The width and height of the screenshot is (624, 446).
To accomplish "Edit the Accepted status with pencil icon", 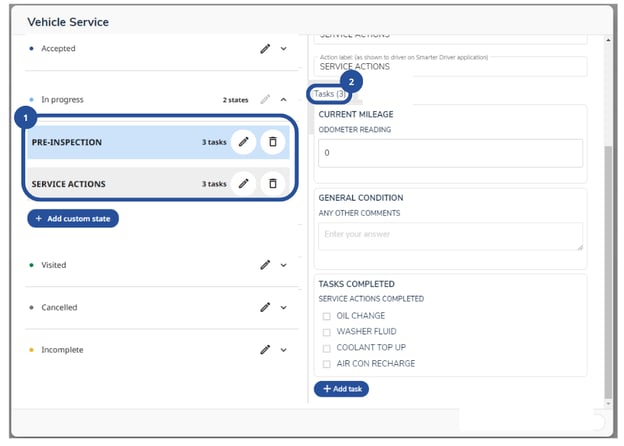I will [x=265, y=49].
